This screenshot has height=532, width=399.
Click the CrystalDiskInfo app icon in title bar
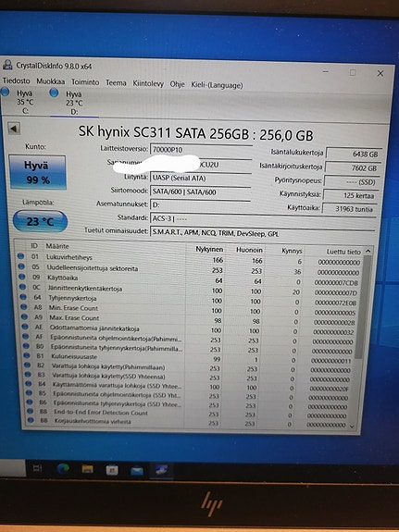click(7, 64)
